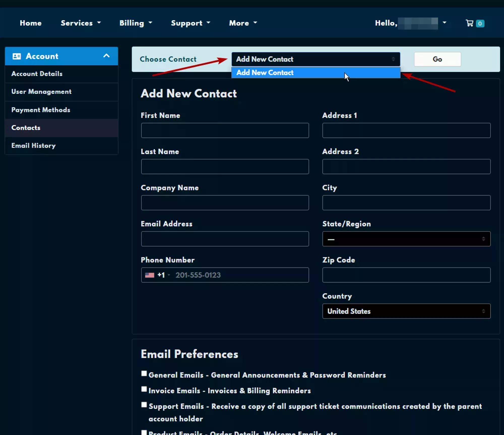Open the State/Region dropdown
The width and height of the screenshot is (504, 435).
(406, 239)
